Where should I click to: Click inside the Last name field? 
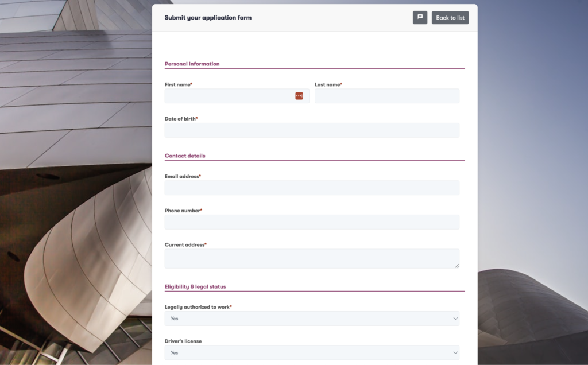tap(386, 96)
